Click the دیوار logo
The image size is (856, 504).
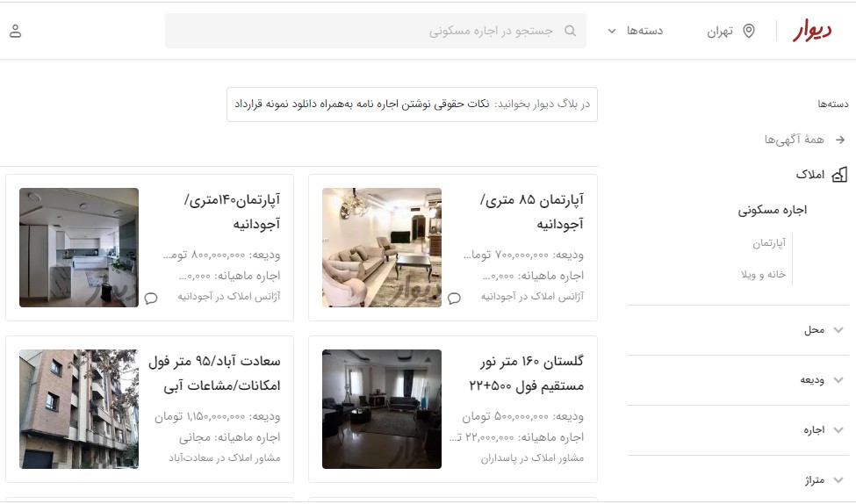[x=812, y=31]
